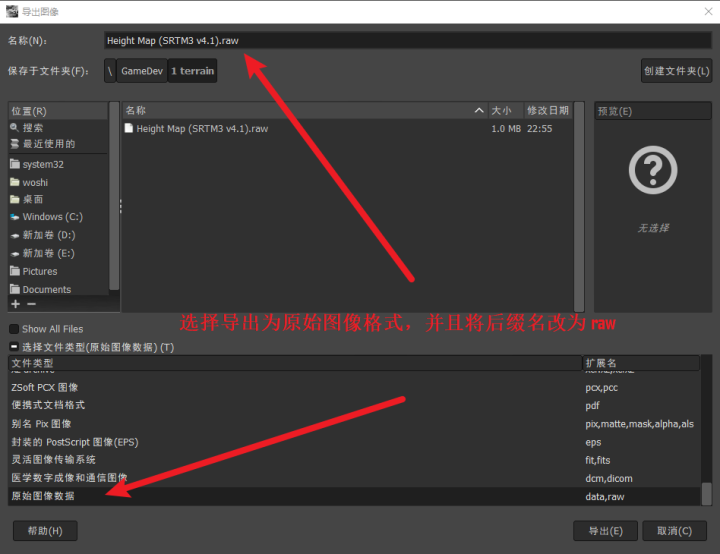720x554 pixels.
Task: Go to the GameDev path segment
Action: (x=142, y=71)
